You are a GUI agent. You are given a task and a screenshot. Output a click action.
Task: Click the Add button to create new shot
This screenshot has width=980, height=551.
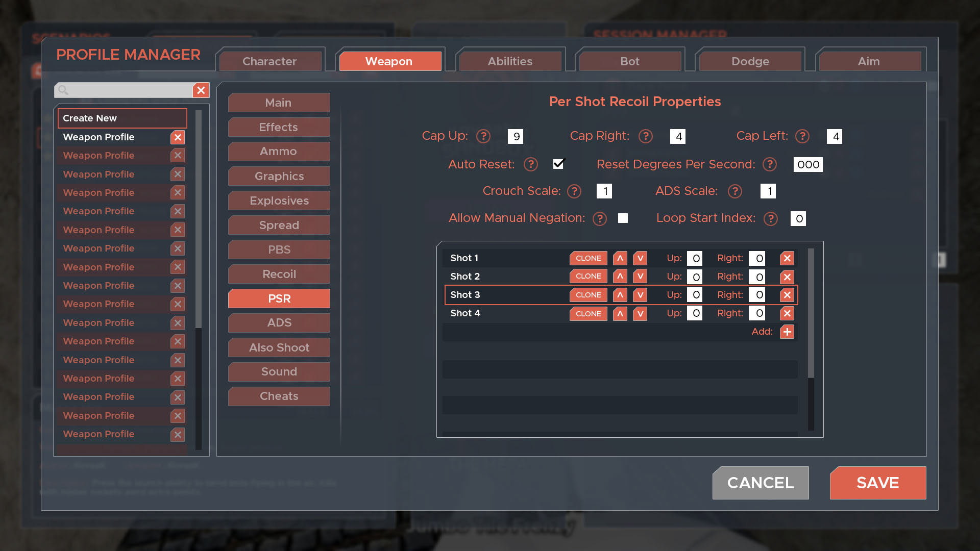click(786, 332)
